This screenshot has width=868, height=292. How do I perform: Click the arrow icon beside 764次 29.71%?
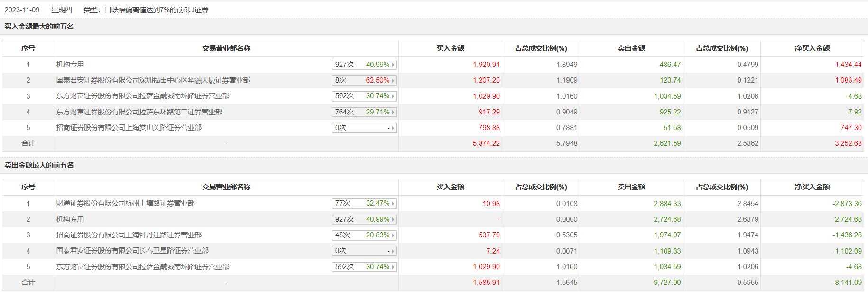[393, 113]
